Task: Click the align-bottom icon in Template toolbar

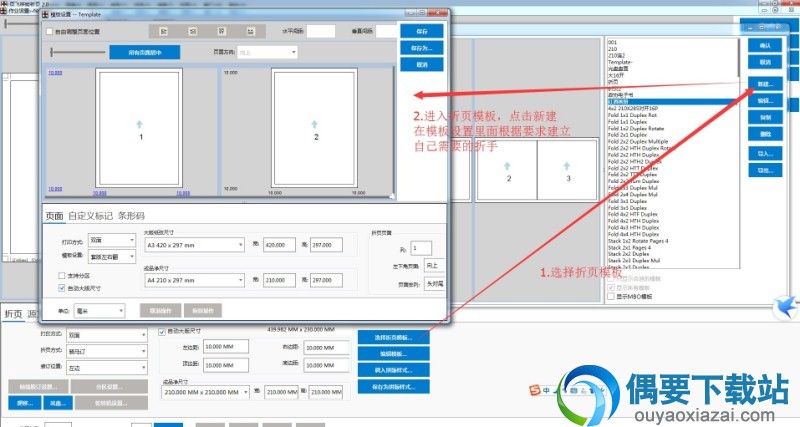Action: [251, 31]
